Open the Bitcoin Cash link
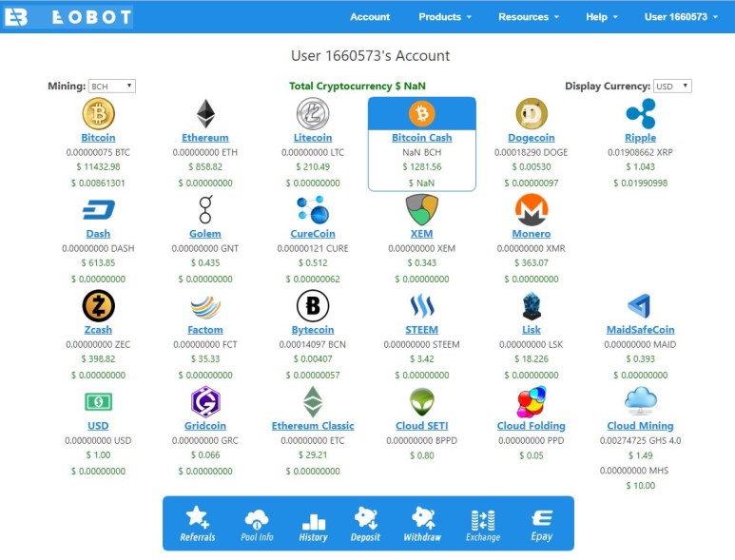 coord(422,138)
